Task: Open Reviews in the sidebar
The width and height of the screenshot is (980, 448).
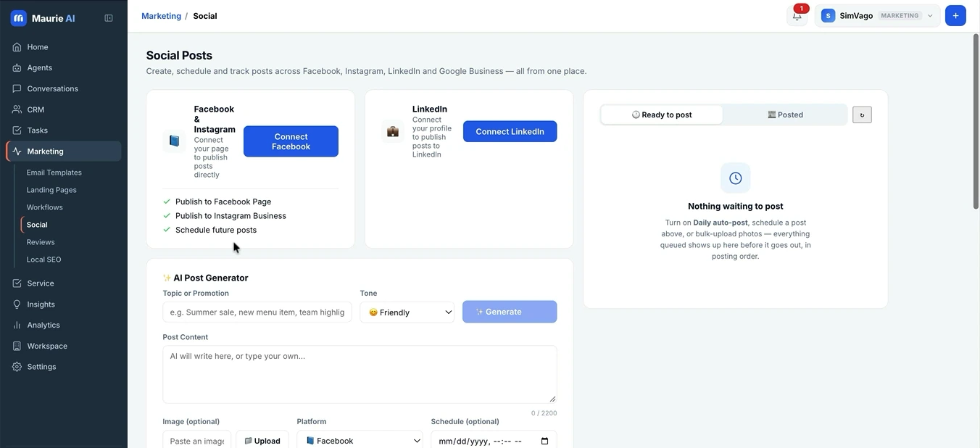Action: point(41,242)
